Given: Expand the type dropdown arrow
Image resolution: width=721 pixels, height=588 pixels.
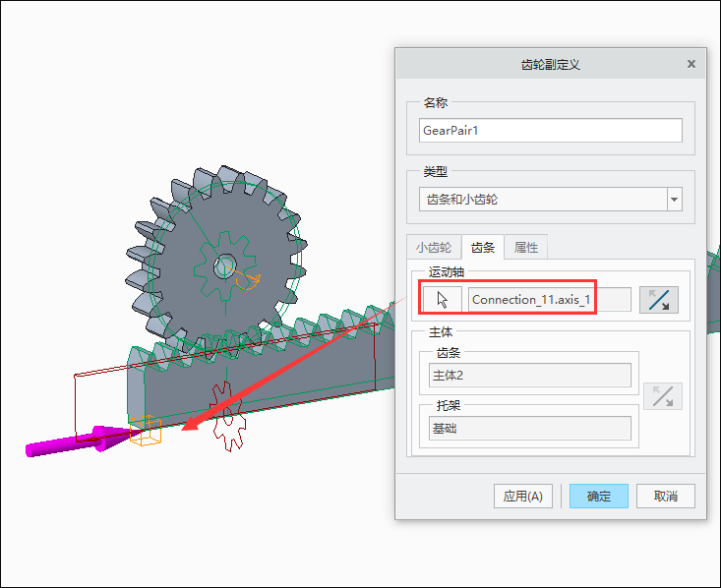Looking at the screenshot, I should pos(675,199).
